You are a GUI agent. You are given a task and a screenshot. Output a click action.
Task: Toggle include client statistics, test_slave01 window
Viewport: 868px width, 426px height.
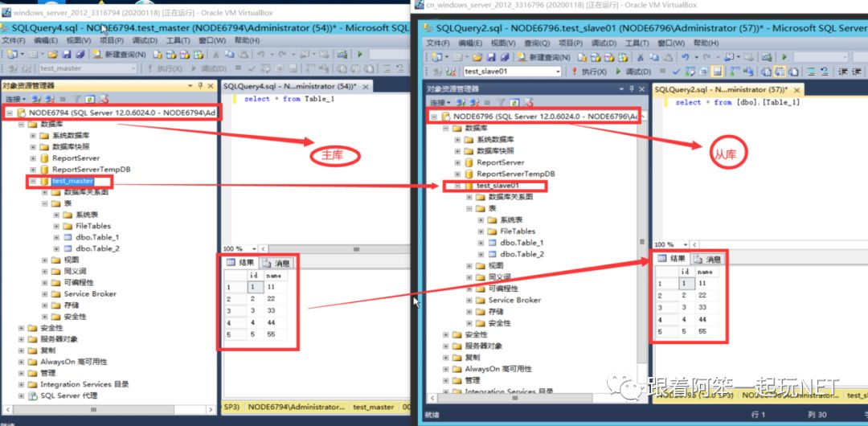(750, 72)
